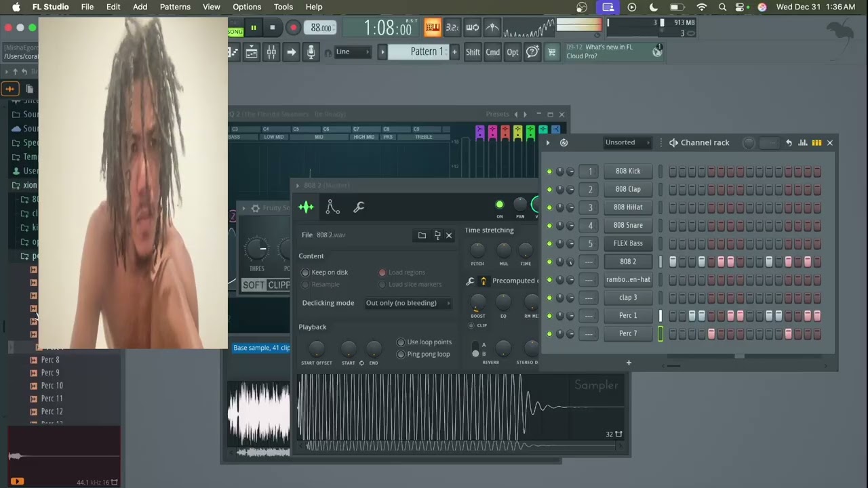This screenshot has width=868, height=488.
Task: Open the Channel rack toolbar icon
Action: pyautogui.click(x=251, y=52)
